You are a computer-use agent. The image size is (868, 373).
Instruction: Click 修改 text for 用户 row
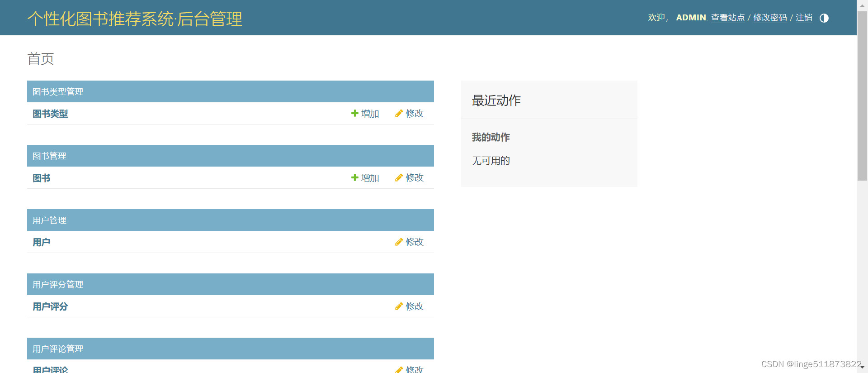[x=415, y=242]
